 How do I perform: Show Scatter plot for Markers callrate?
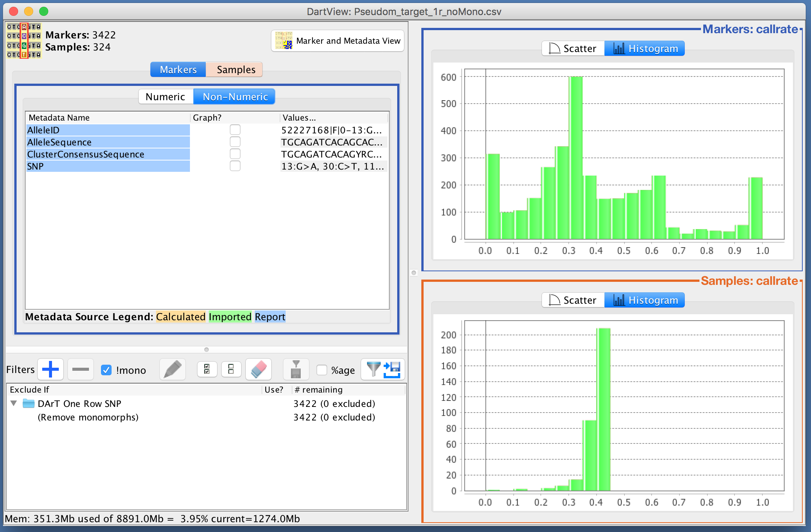pos(573,49)
